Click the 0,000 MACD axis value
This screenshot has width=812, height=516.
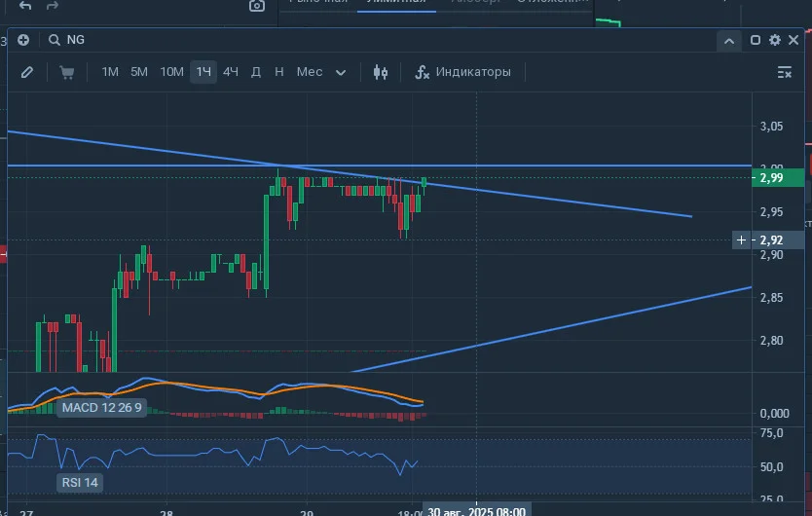(x=775, y=414)
